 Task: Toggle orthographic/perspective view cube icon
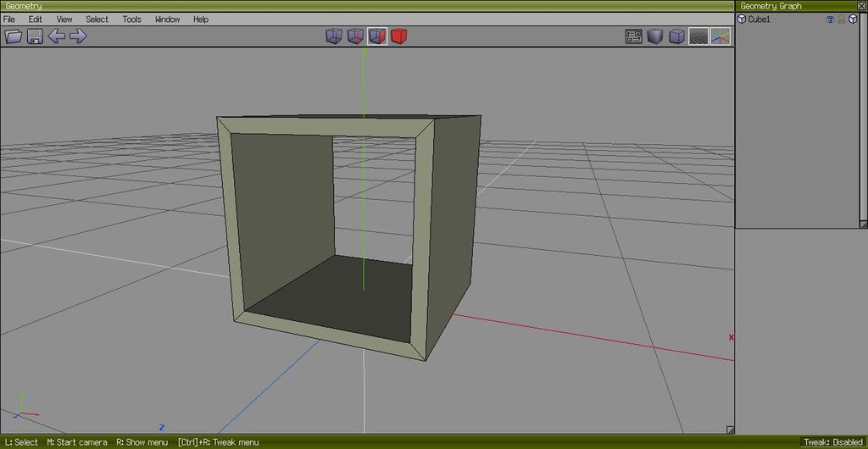(676, 36)
